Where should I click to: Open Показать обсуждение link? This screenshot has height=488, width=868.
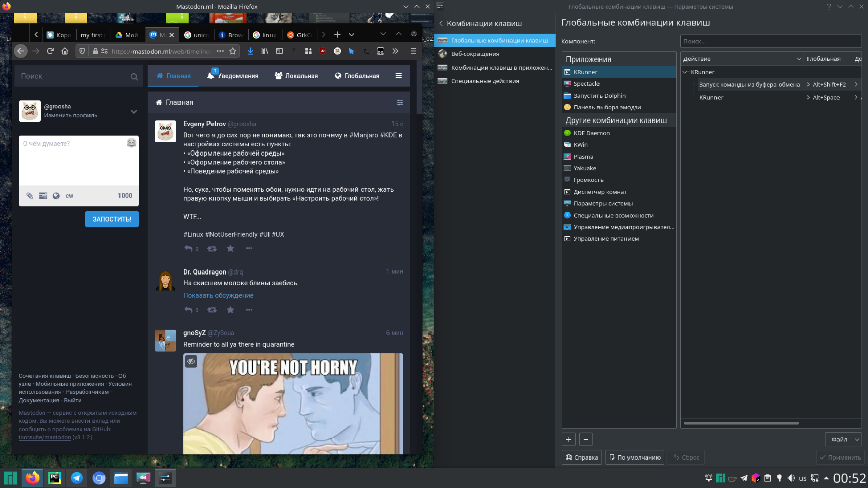point(218,295)
